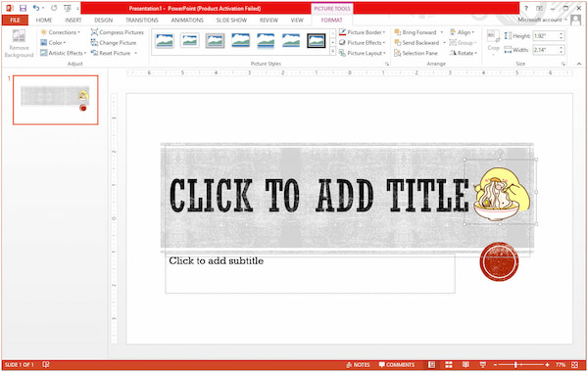Screen dimensions: 588x372
Task: Click the 77% zoom level
Action: point(561,364)
